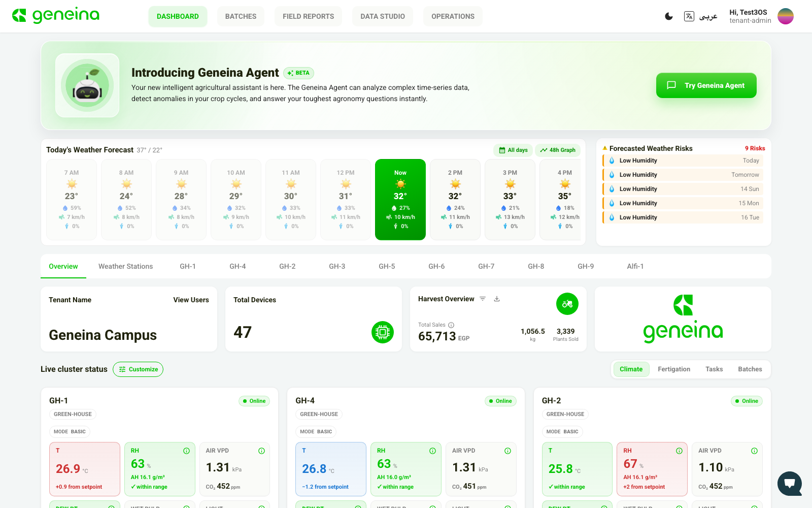
Task: Open Harvest Overview filter icon
Action: [483, 299]
